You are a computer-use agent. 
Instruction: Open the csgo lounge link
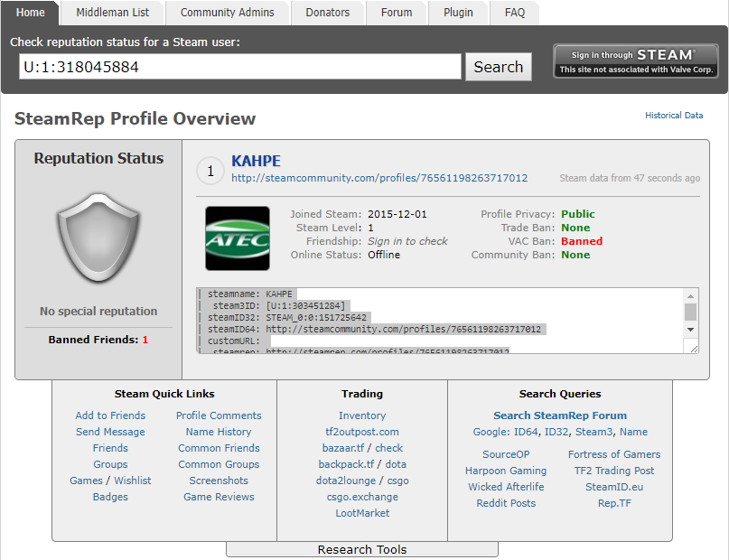[398, 481]
